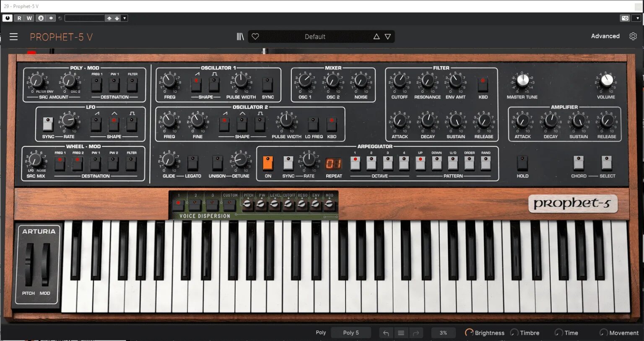The width and height of the screenshot is (644, 341).
Task: Click the filter CUTOFF knob
Action: [x=400, y=81]
